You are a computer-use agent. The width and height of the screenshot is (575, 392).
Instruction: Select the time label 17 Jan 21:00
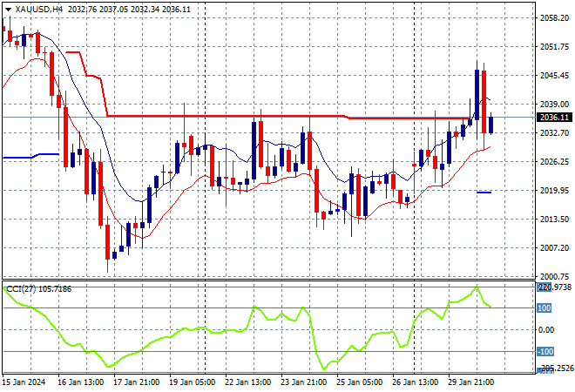click(137, 382)
